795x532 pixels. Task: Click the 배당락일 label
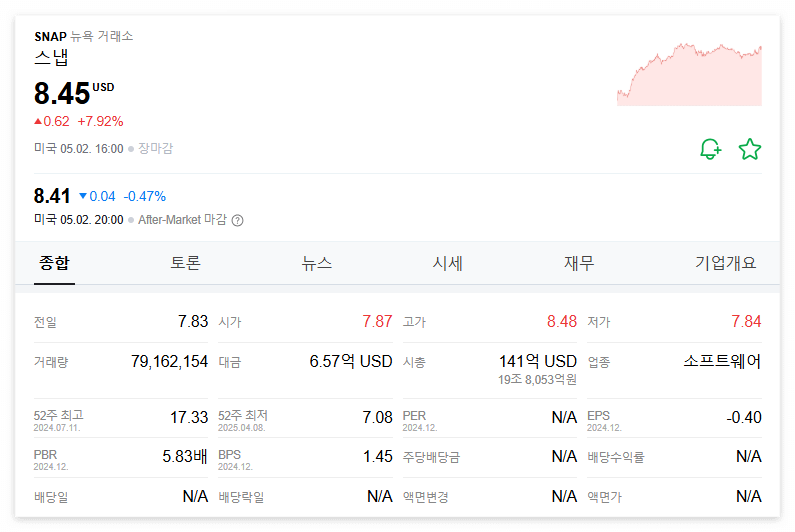pyautogui.click(x=241, y=496)
